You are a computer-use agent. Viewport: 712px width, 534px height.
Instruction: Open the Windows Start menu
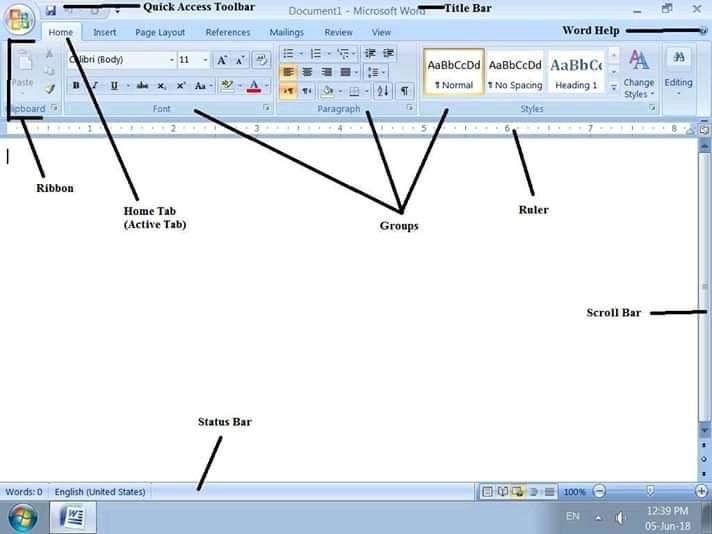click(22, 518)
